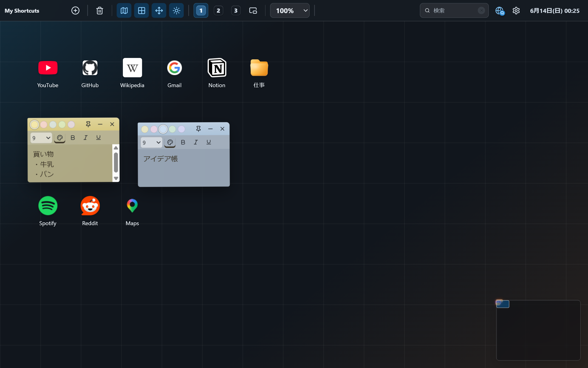Viewport: 588px width, 368px height.
Task: Focus the 検索 search field
Action: tap(454, 11)
